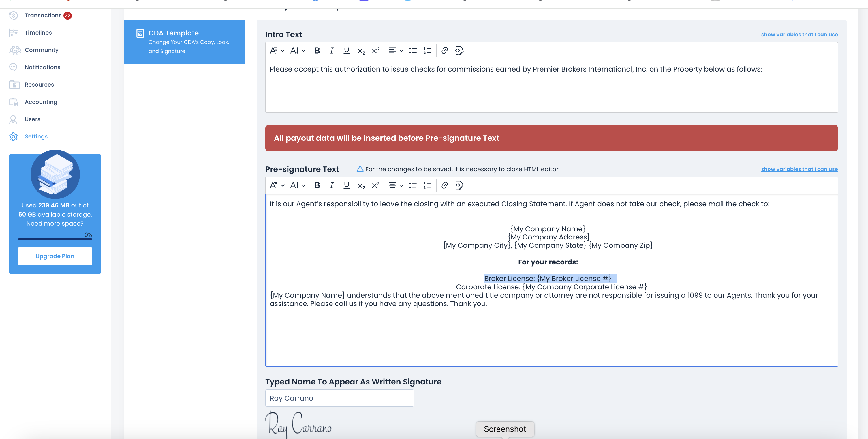The width and height of the screenshot is (868, 439).
Task: Click the Typed Name signature input field
Action: point(339,398)
